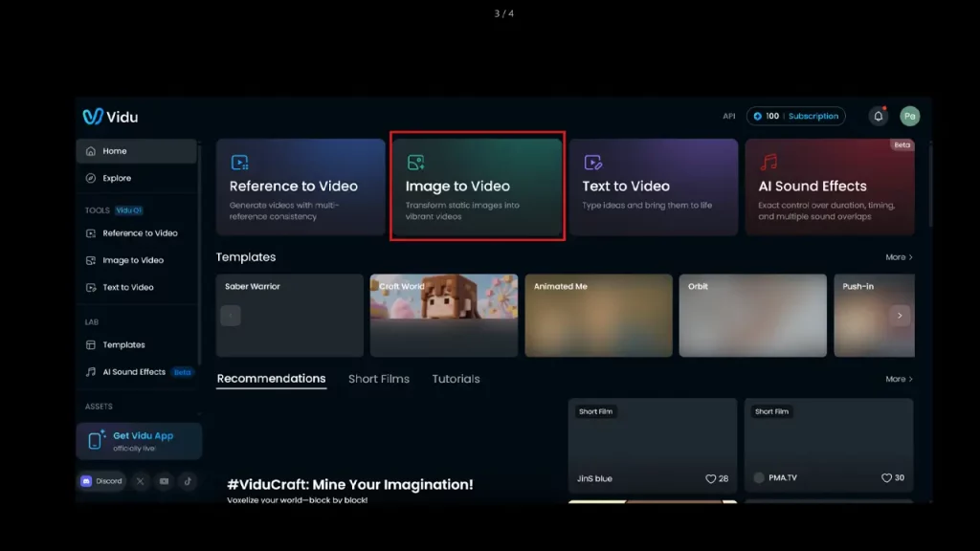Open Templates under Lab in sidebar

pos(136,344)
